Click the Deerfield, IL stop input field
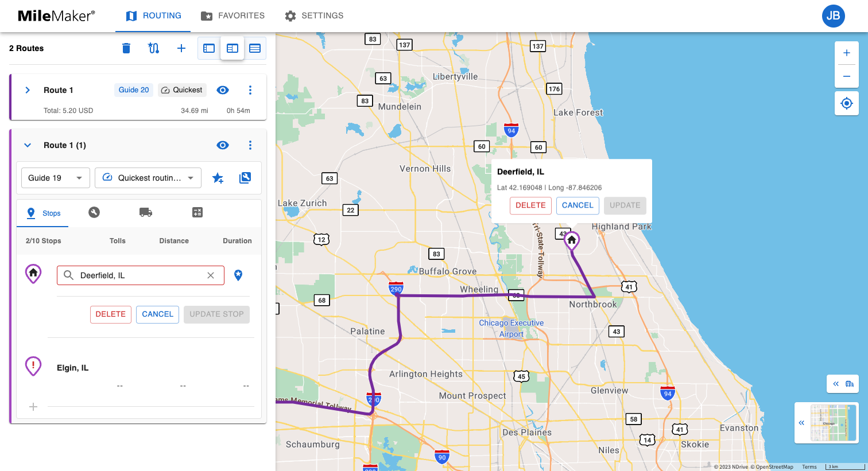 (139, 275)
